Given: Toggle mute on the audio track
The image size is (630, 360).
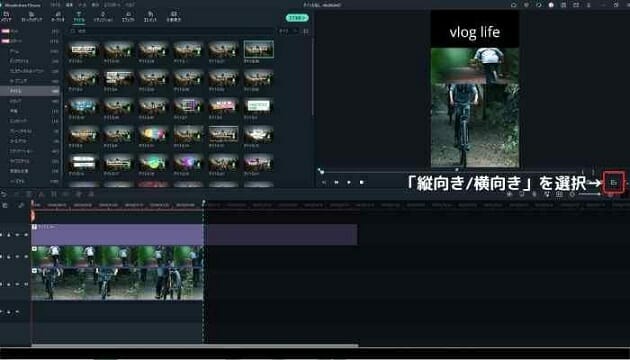Looking at the screenshot, I should 17,311.
